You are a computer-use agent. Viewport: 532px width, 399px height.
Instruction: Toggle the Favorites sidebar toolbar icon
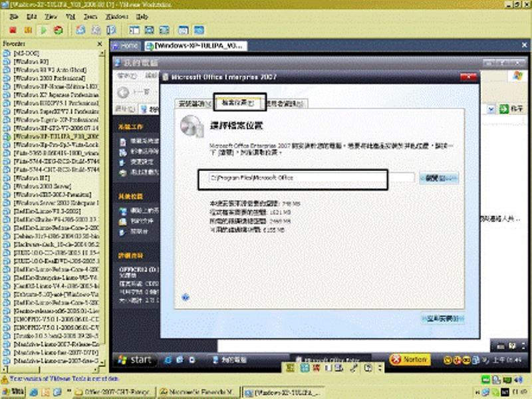pyautogui.click(x=134, y=30)
